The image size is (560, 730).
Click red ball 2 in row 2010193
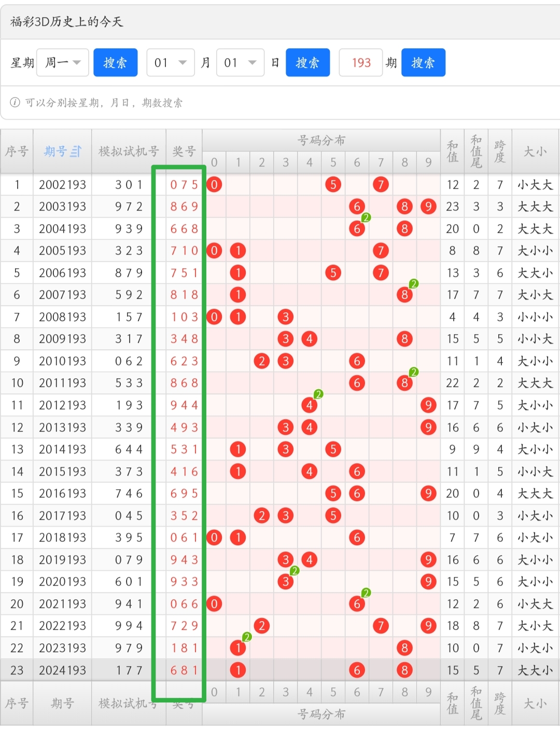(262, 361)
